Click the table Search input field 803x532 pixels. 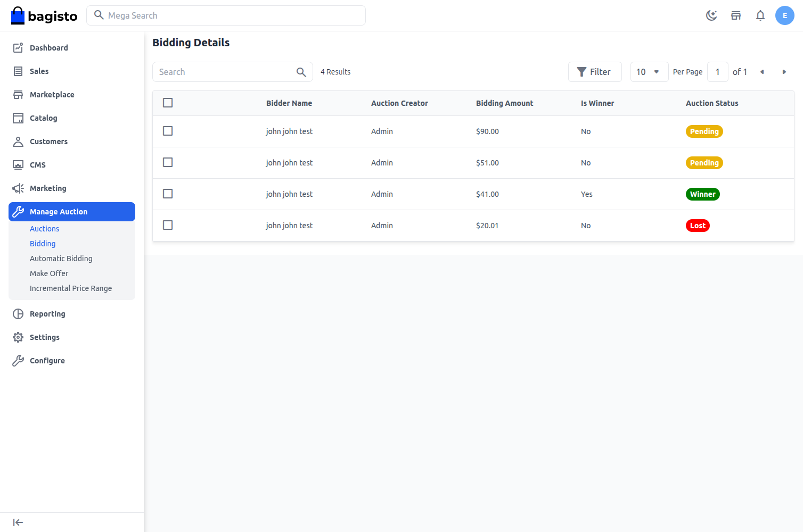(224, 71)
